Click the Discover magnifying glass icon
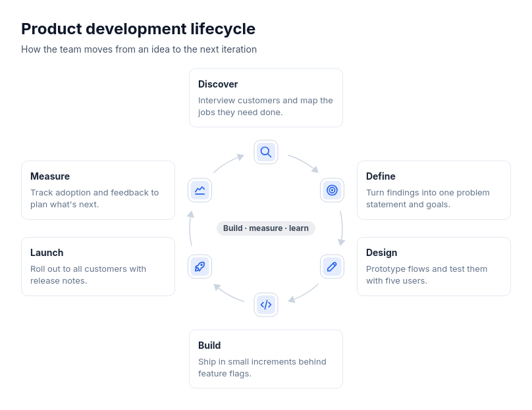Screen dimensions: 532x410 click(x=266, y=152)
